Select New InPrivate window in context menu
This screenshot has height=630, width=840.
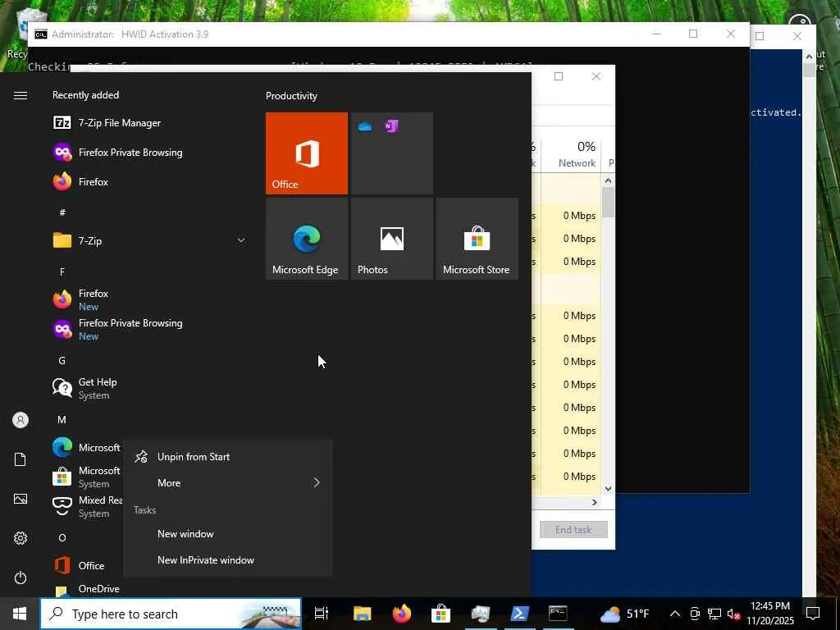point(228,559)
